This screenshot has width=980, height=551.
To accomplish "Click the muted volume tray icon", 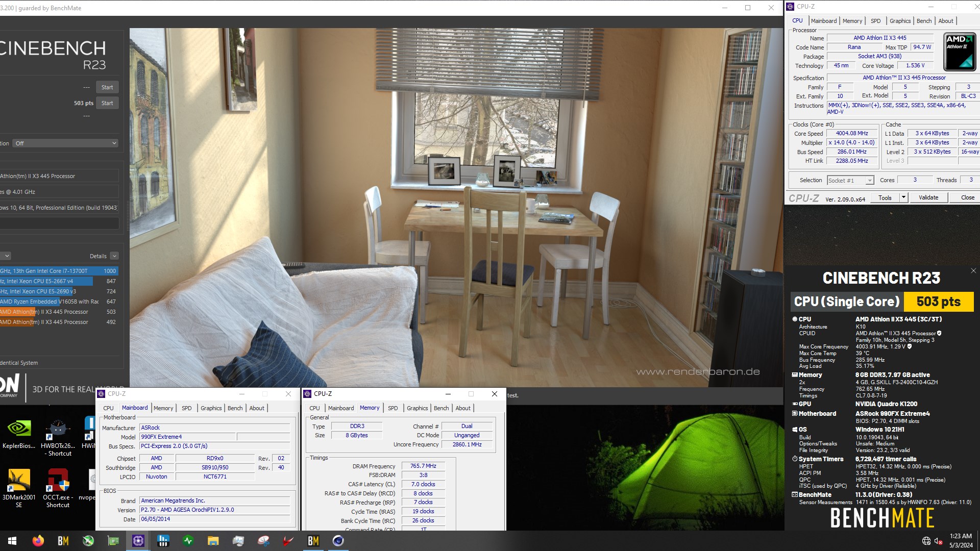I will click(939, 541).
